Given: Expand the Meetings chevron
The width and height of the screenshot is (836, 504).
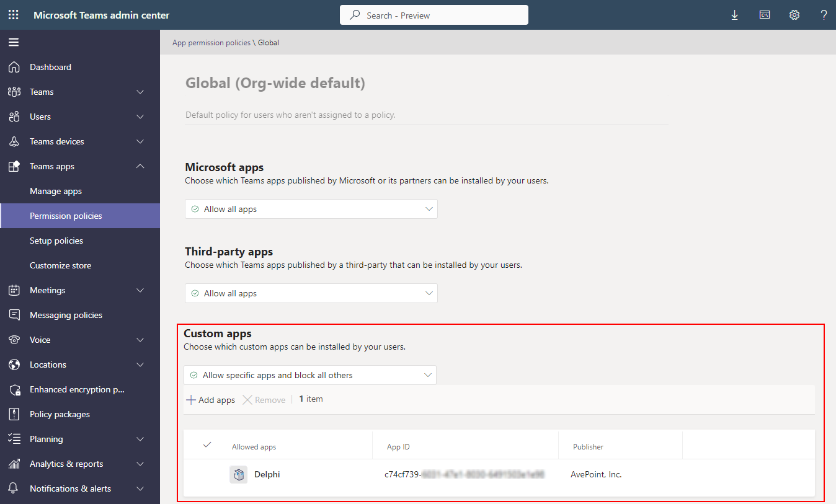Looking at the screenshot, I should pyautogui.click(x=140, y=290).
